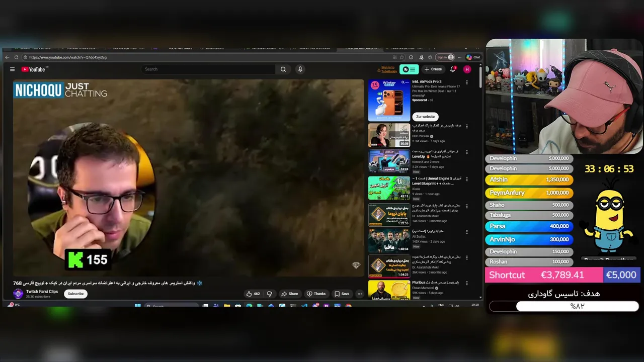Reload the page with browser refresh icon
This screenshot has height=362, width=644.
(16, 57)
